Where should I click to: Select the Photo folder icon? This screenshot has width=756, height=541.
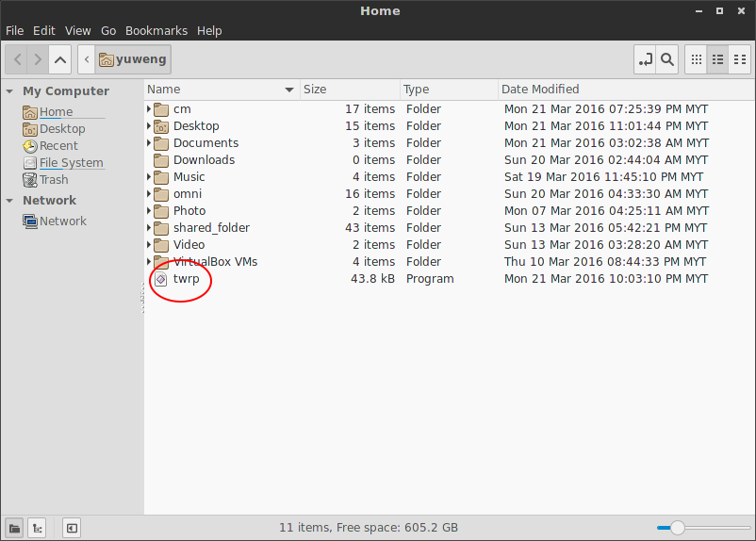161,211
